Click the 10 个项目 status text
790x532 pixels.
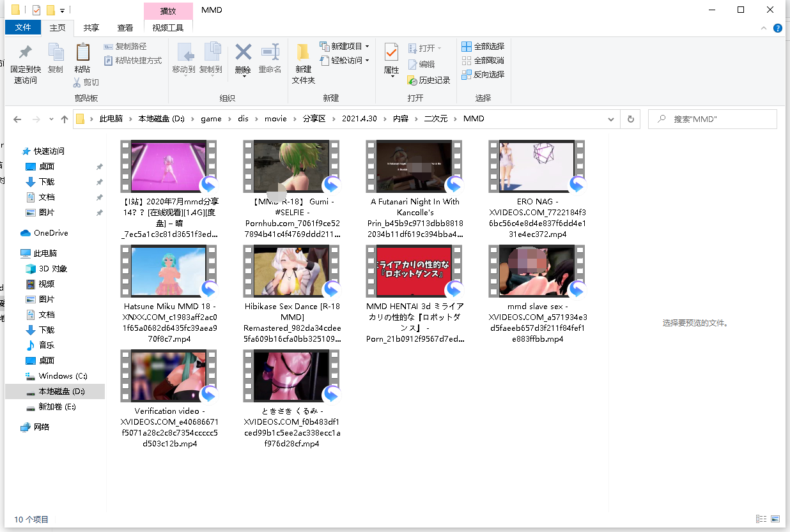tap(31, 519)
